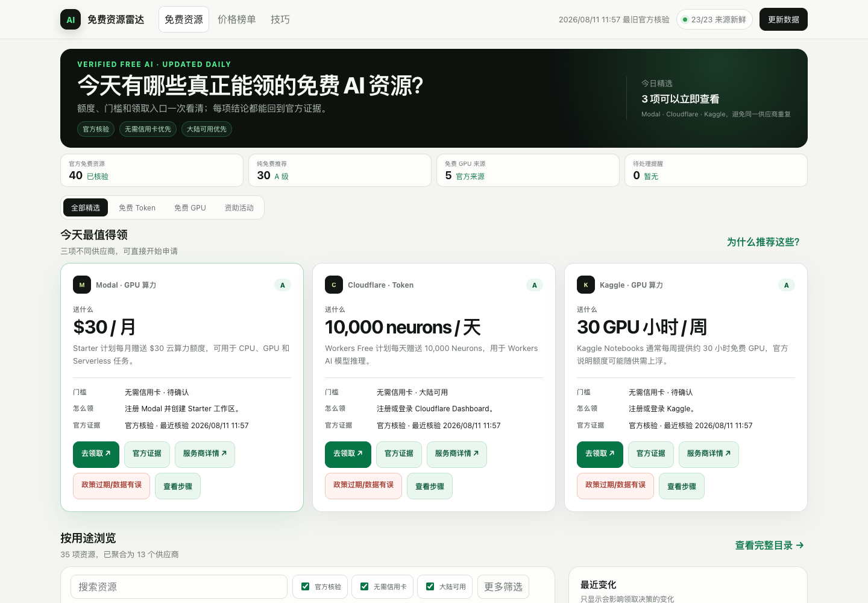
Task: Click the "3 项可以立即查看" text
Action: [x=681, y=99]
